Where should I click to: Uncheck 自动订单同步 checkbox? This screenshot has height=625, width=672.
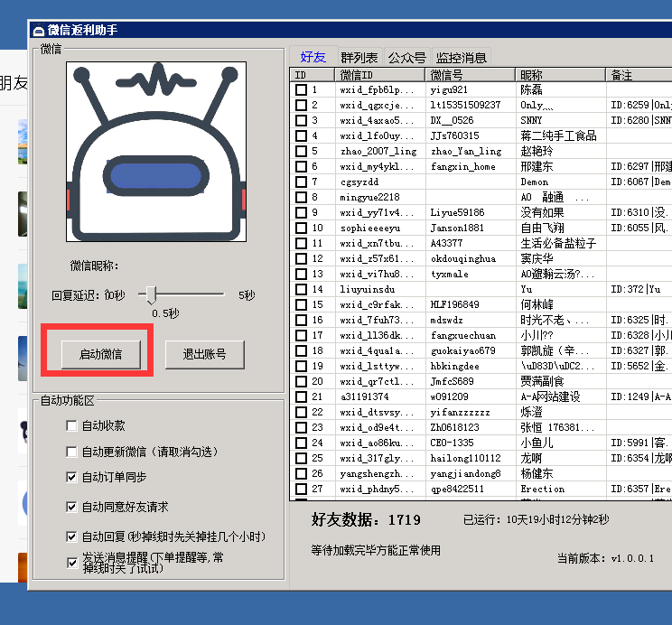click(x=71, y=477)
